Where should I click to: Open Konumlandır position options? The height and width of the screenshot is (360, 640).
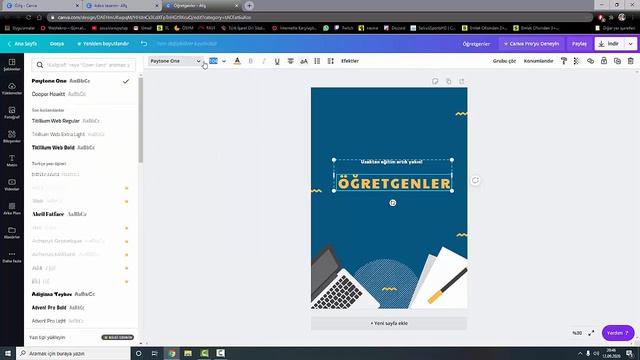pos(538,61)
